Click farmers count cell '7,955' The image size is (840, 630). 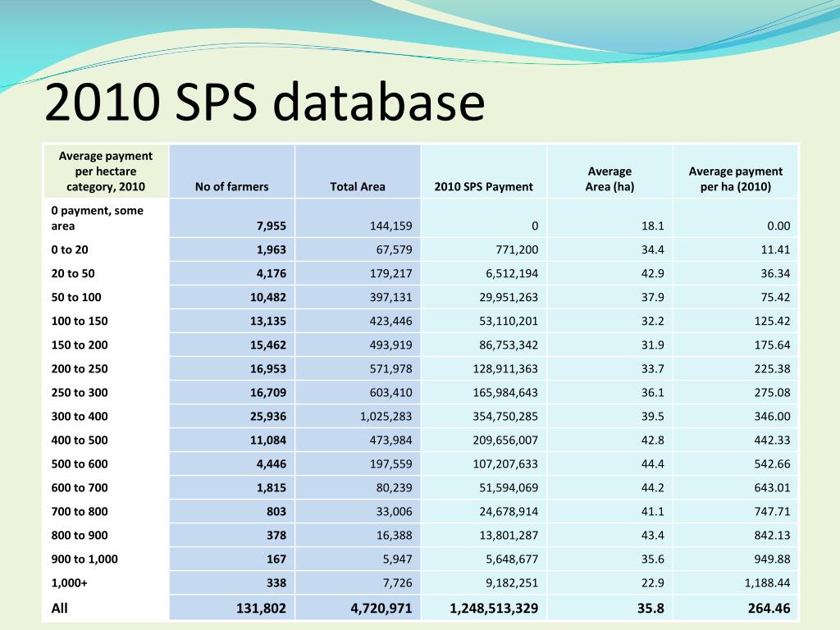[x=271, y=226]
